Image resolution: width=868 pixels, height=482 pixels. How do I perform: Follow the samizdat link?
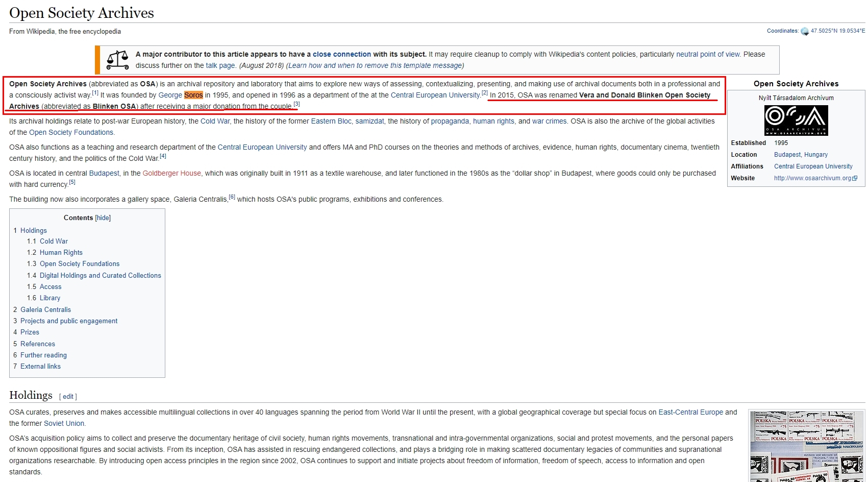coord(369,121)
